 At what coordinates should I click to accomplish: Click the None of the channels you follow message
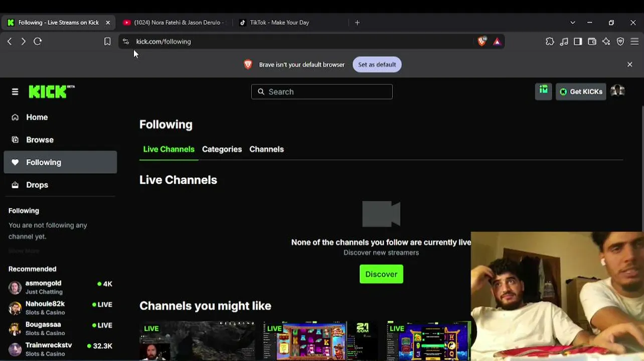[381, 242]
